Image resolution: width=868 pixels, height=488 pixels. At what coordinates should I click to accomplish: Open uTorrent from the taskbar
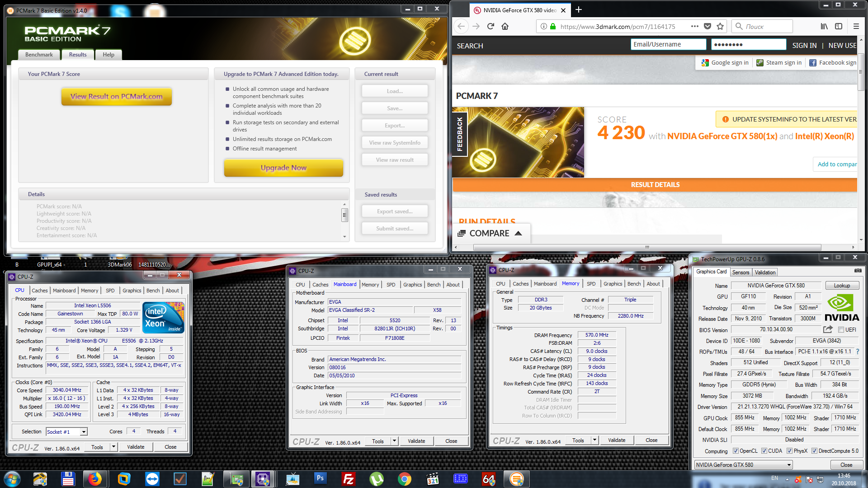377,479
